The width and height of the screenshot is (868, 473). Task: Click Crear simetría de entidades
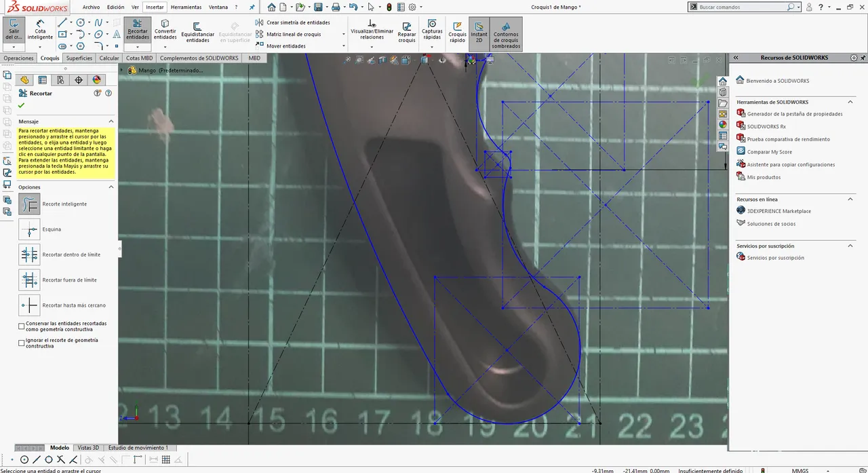[293, 22]
